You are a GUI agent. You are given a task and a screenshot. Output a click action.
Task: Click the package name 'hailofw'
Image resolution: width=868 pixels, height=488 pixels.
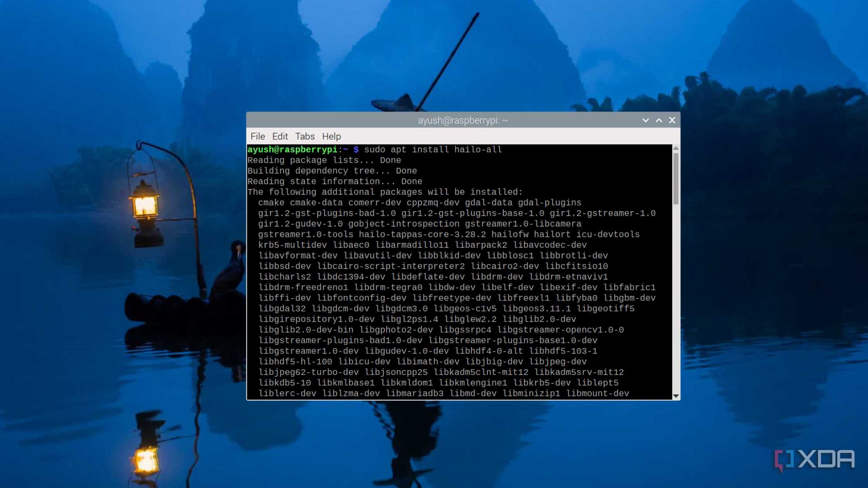point(510,234)
